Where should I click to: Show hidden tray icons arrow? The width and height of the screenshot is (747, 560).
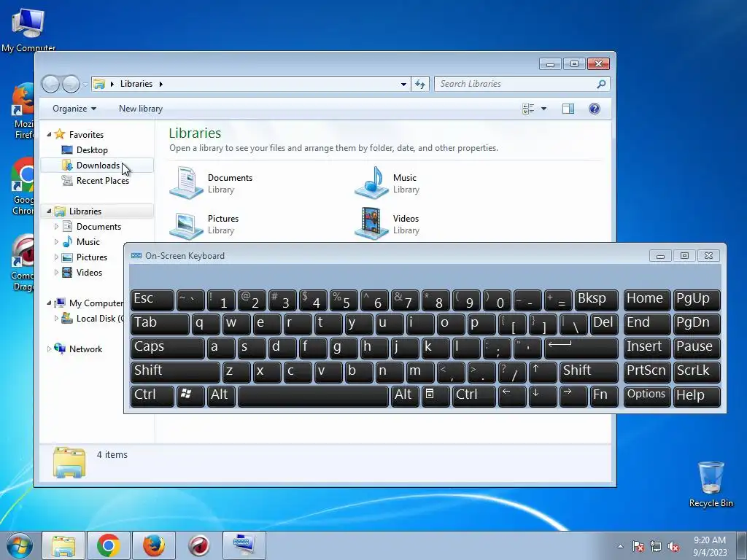tap(620, 546)
